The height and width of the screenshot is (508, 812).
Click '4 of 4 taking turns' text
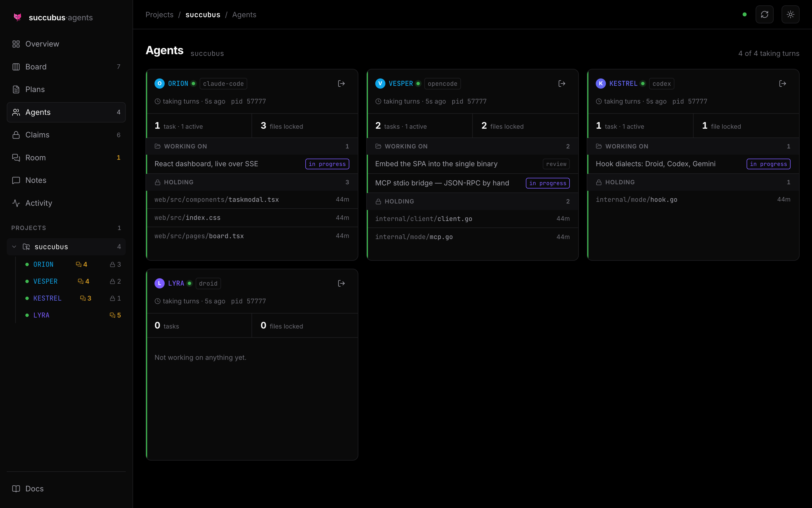768,53
